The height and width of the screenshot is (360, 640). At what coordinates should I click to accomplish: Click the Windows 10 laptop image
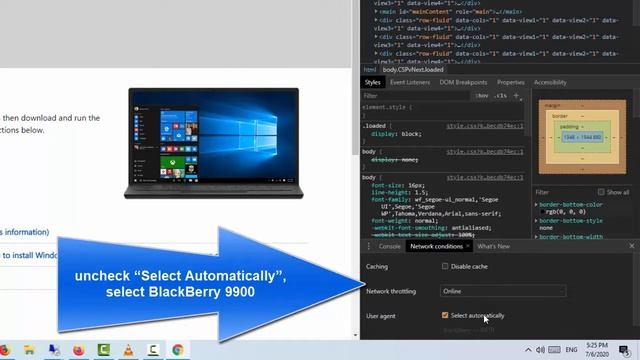click(x=213, y=143)
